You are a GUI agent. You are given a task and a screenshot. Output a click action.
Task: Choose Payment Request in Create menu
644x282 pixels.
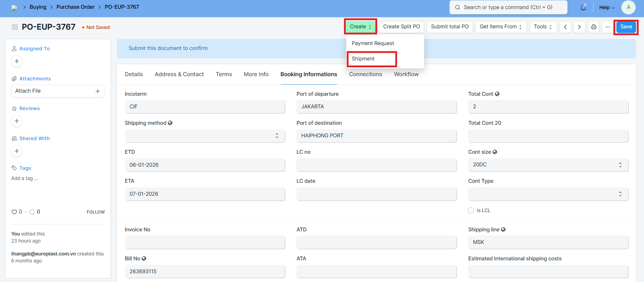373,43
